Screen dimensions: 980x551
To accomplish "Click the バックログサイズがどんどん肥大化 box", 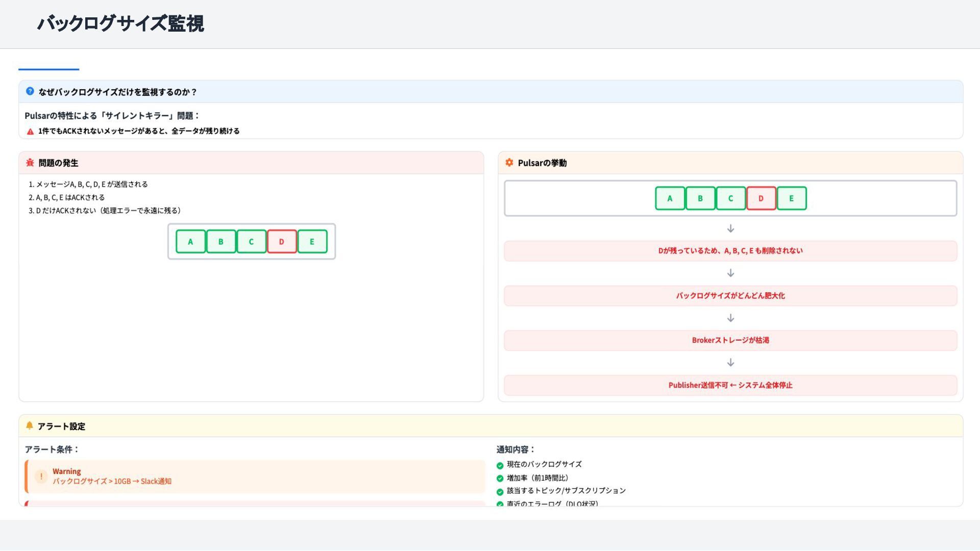I will [x=730, y=296].
